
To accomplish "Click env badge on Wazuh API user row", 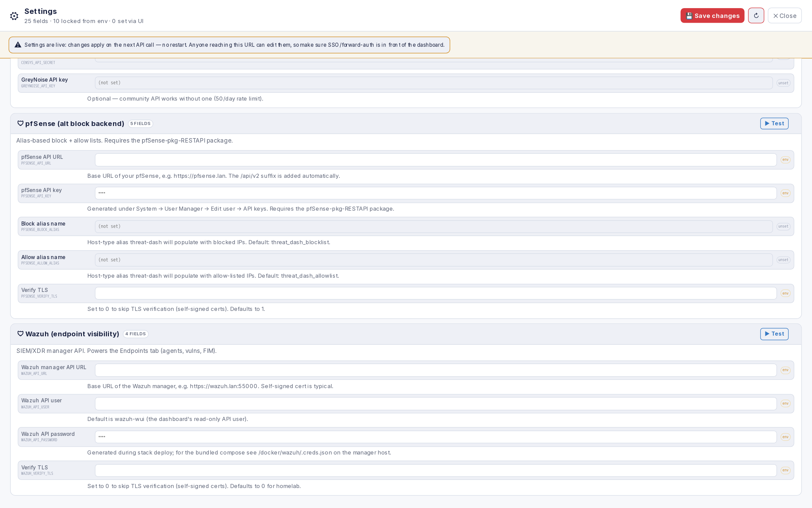I will 785,403.
